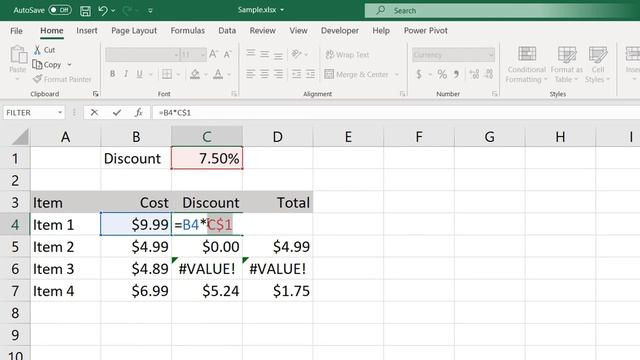Open Format as Table menu

point(567,64)
